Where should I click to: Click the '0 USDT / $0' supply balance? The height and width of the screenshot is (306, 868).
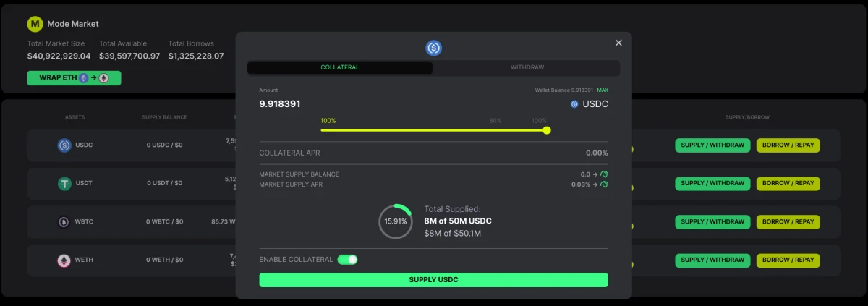pyautogui.click(x=165, y=184)
